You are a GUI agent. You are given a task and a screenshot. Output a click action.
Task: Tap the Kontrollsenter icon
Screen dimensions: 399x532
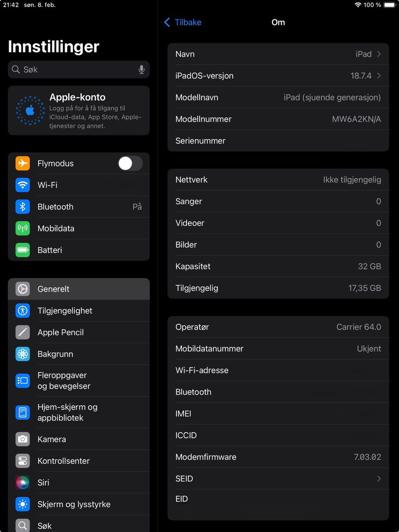(23, 461)
